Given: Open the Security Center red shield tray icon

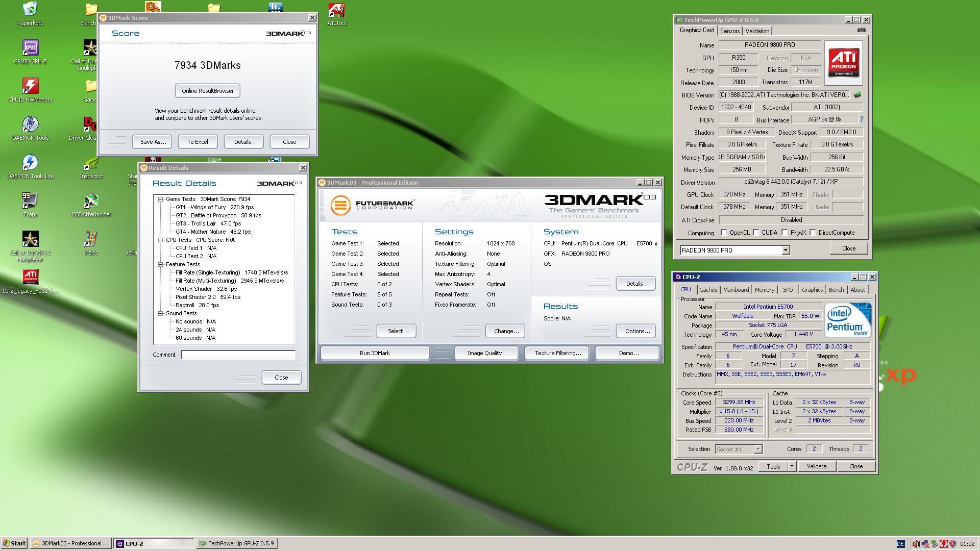Looking at the screenshot, I should (x=952, y=544).
